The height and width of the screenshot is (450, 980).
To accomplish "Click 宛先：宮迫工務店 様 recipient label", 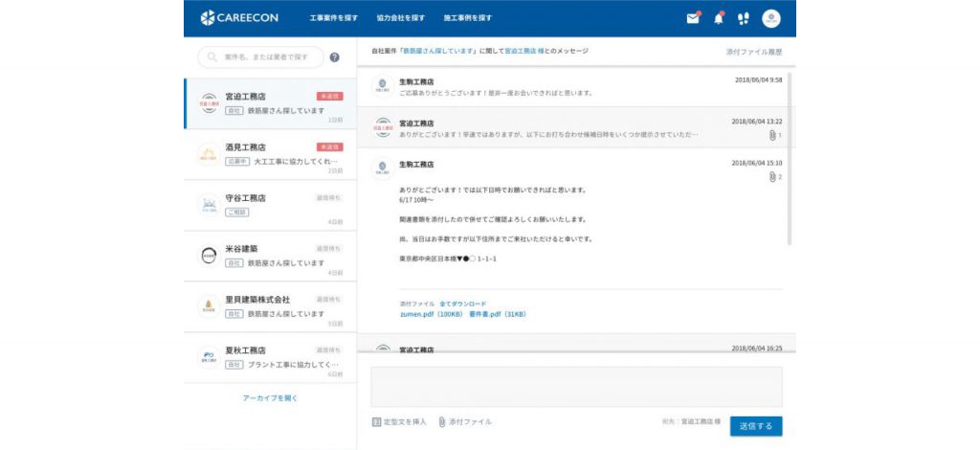I will [x=691, y=422].
